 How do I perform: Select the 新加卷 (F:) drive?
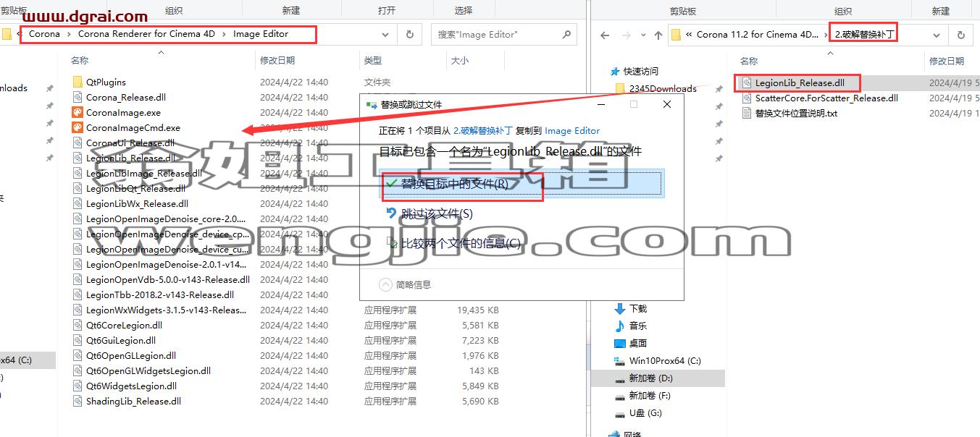tap(642, 396)
